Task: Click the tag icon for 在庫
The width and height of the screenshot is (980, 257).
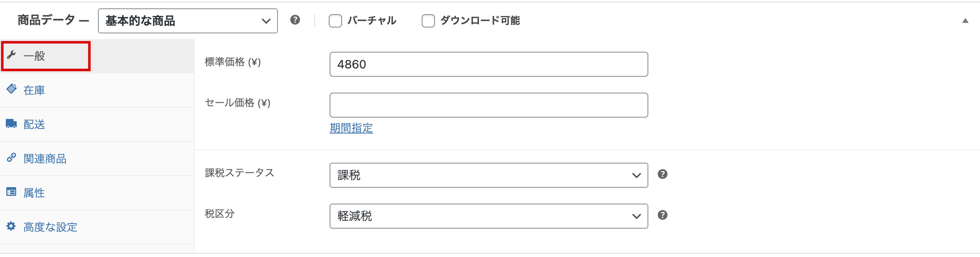Action: click(x=11, y=89)
